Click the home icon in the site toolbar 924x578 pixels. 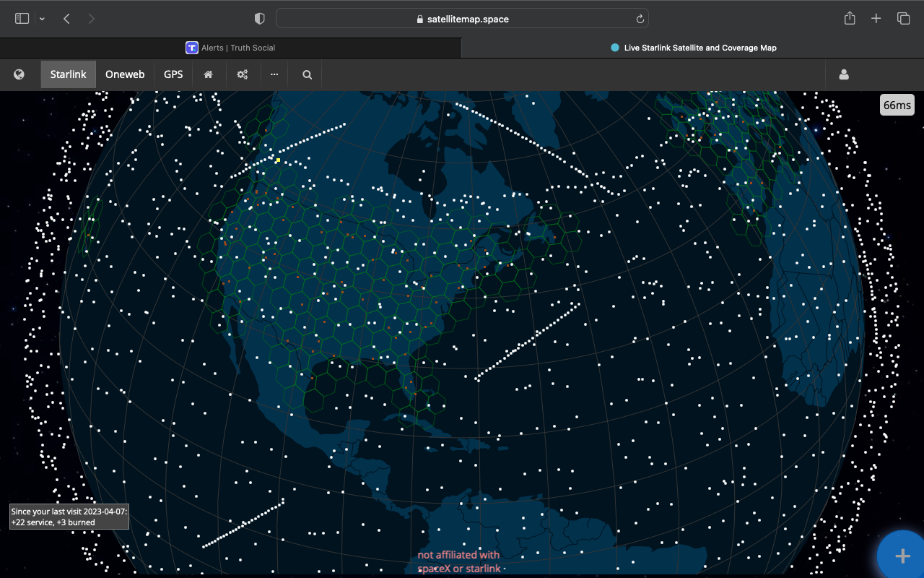point(208,74)
